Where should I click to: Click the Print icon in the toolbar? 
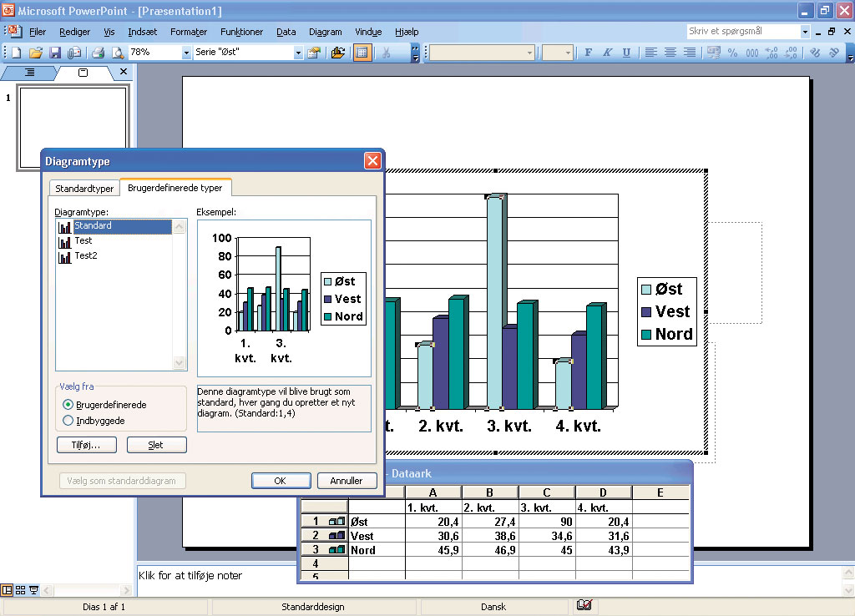(98, 53)
